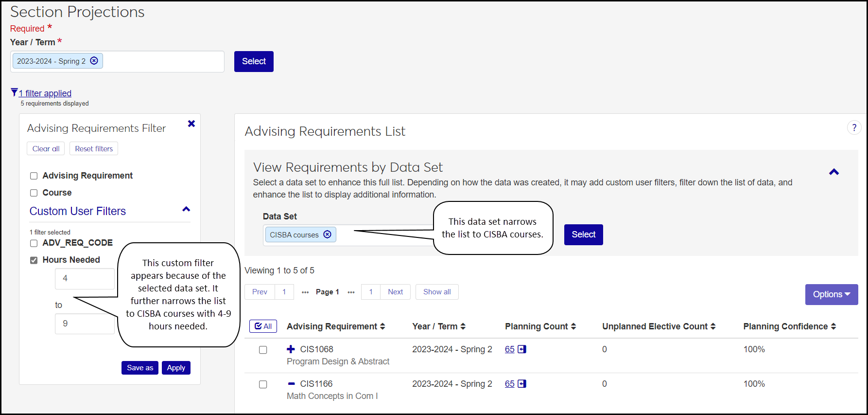Click the minimum hours field containing 4
Screen dimensions: 868x415
click(x=85, y=279)
